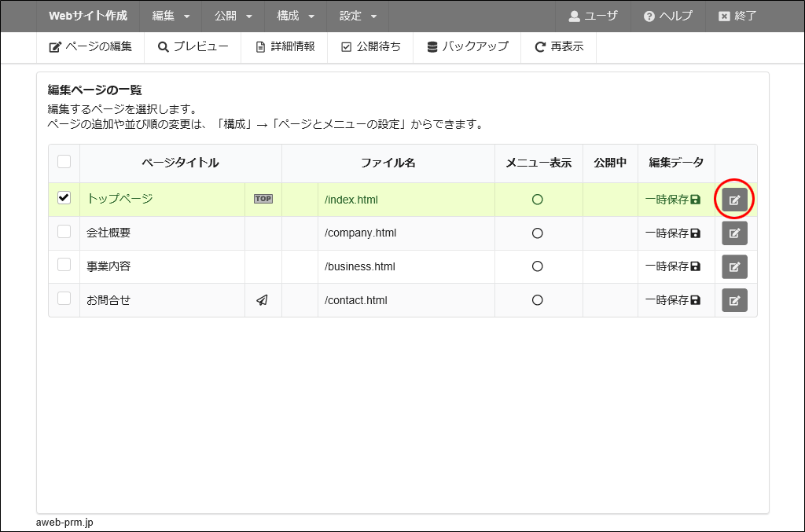
Task: Click the save icon next to トップページ 一時保存
Action: click(x=695, y=200)
